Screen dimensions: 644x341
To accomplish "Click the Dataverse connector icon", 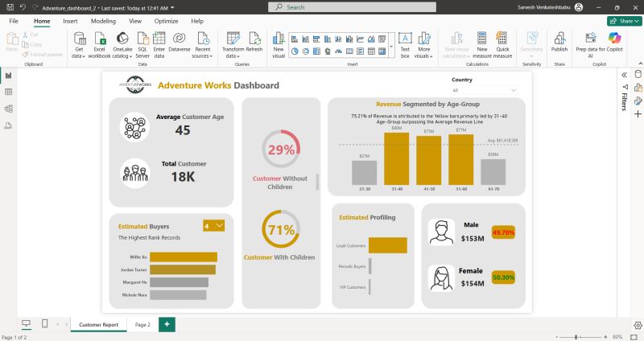I will (179, 38).
